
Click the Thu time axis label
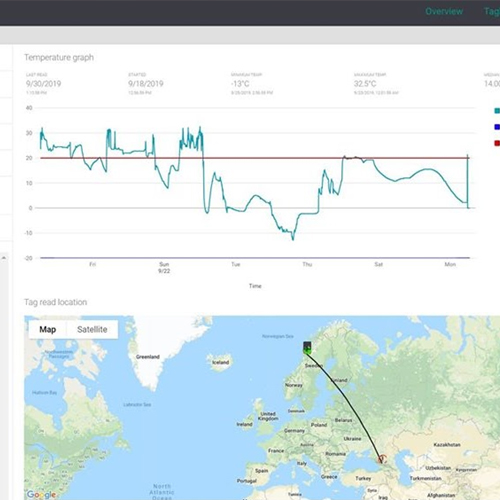point(307,264)
